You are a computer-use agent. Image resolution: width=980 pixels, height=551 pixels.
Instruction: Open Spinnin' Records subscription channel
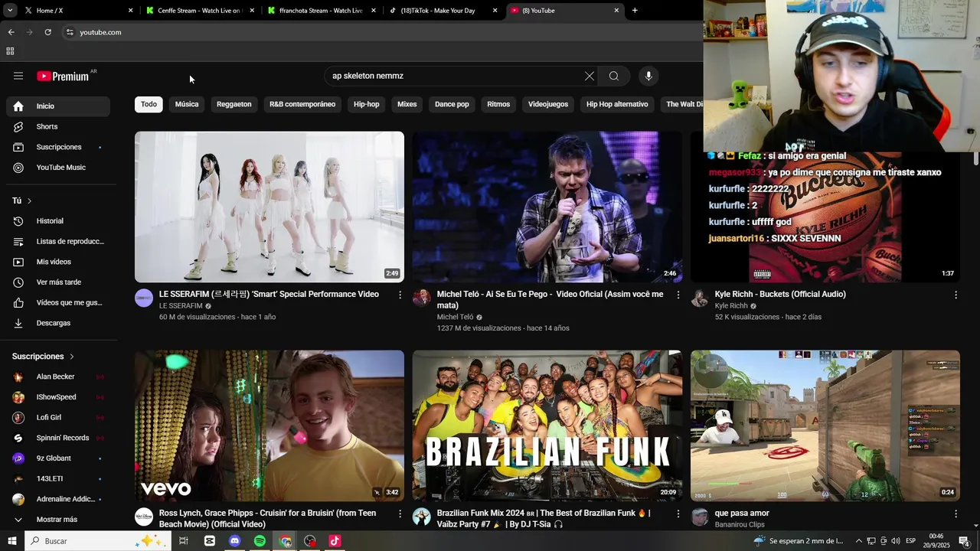tap(58, 438)
